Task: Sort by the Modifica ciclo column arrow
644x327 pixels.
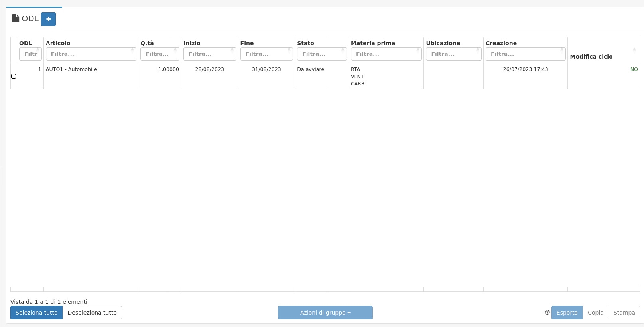Action: [x=634, y=49]
